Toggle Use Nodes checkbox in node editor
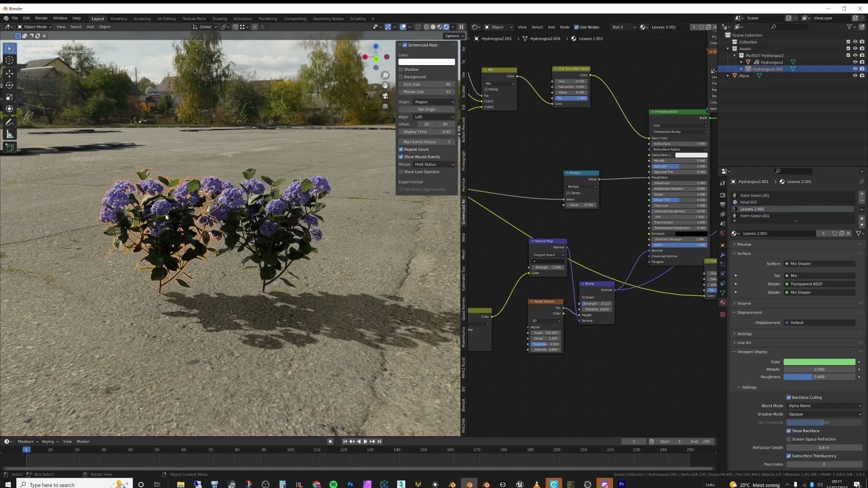 click(x=576, y=27)
